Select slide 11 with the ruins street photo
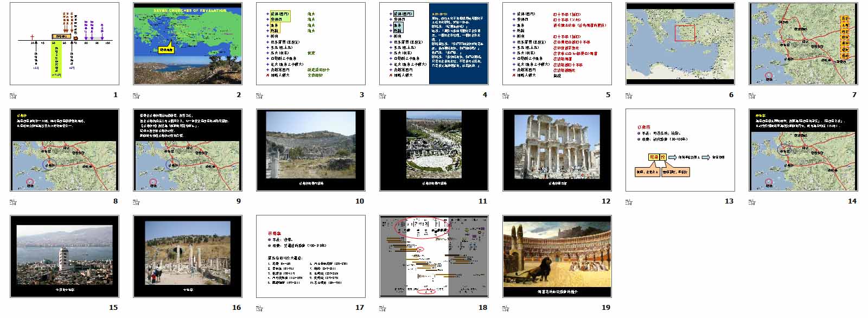 point(434,150)
